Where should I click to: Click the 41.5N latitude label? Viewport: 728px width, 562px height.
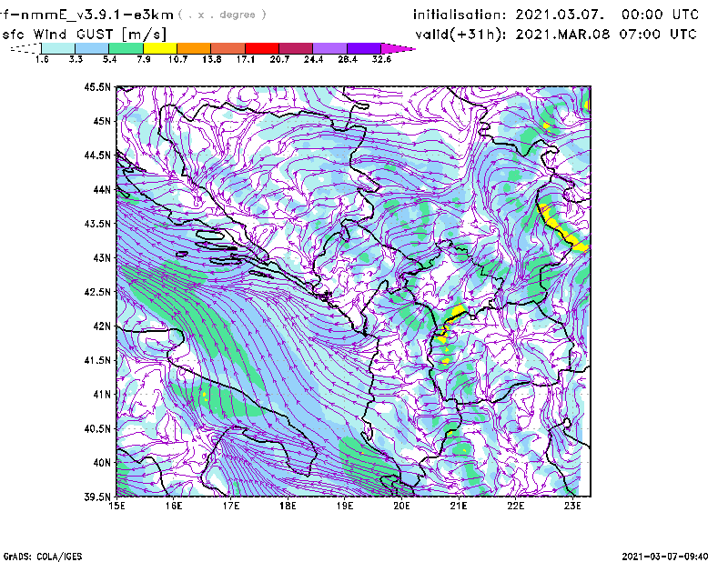(97, 360)
